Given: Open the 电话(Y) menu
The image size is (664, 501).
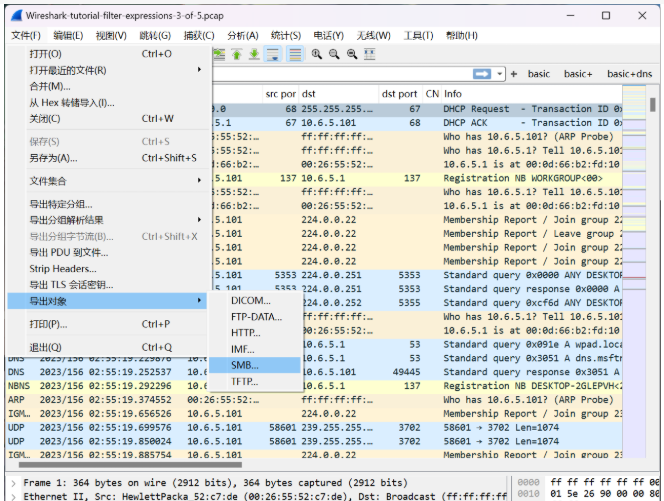Looking at the screenshot, I should point(329,36).
